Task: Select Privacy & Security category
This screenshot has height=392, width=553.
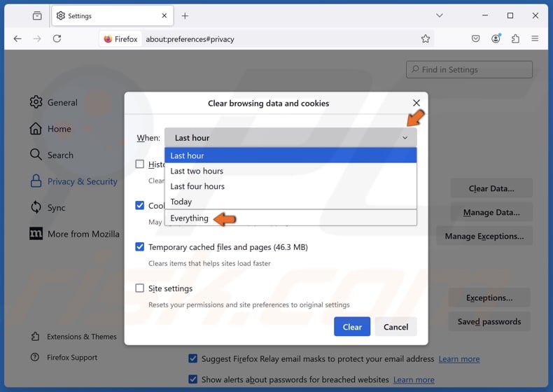Action: [73, 181]
